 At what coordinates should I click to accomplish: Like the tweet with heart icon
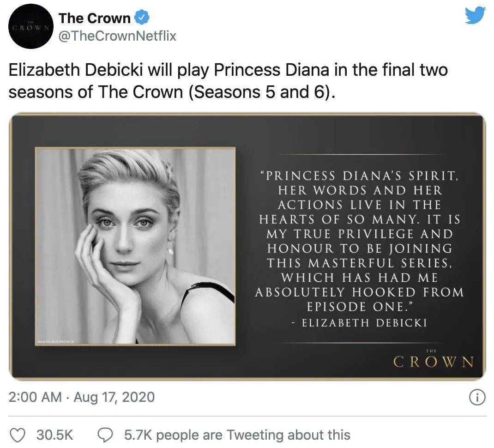click(17, 435)
